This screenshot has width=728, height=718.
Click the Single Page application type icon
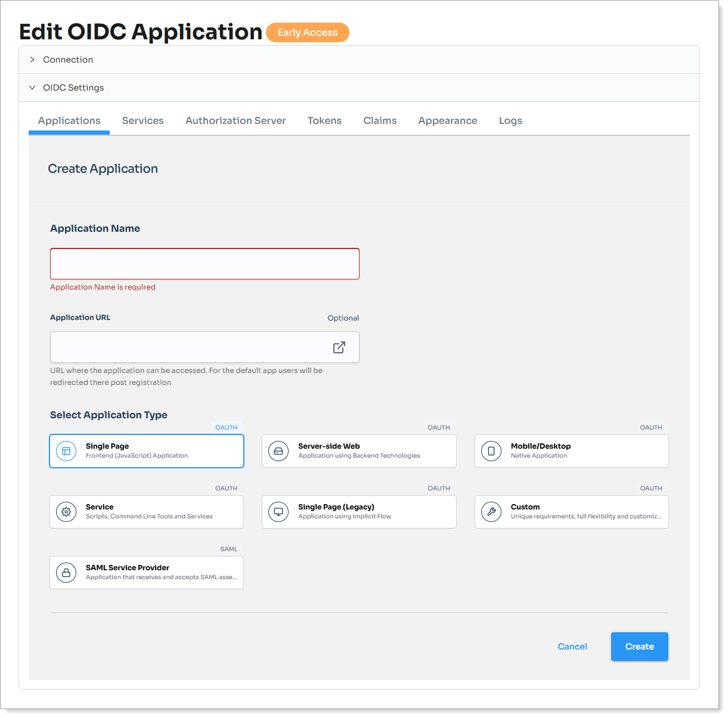coord(66,451)
